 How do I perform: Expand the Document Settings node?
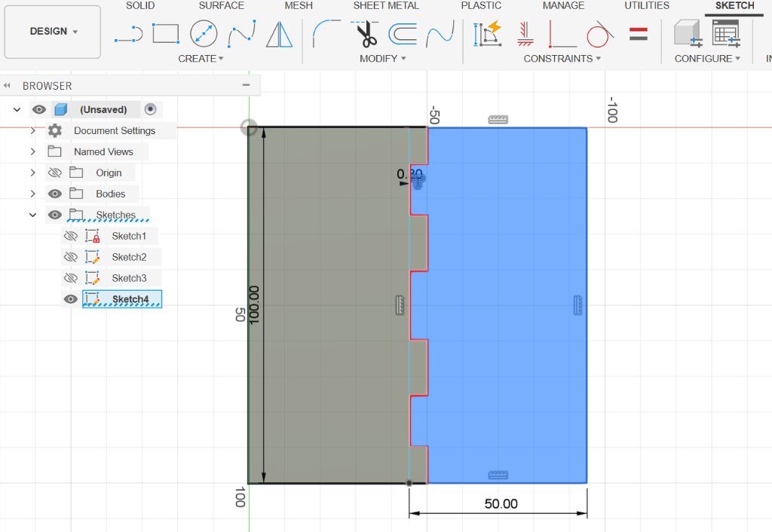pyautogui.click(x=32, y=130)
